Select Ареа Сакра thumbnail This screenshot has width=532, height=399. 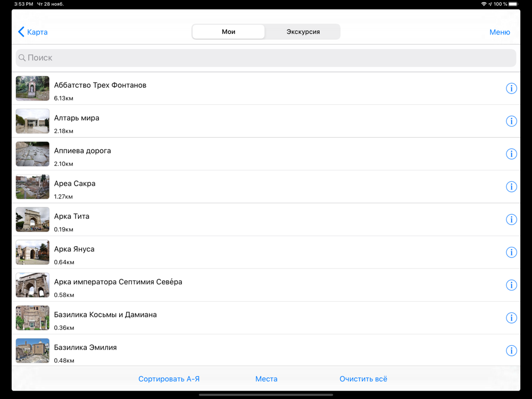32,187
